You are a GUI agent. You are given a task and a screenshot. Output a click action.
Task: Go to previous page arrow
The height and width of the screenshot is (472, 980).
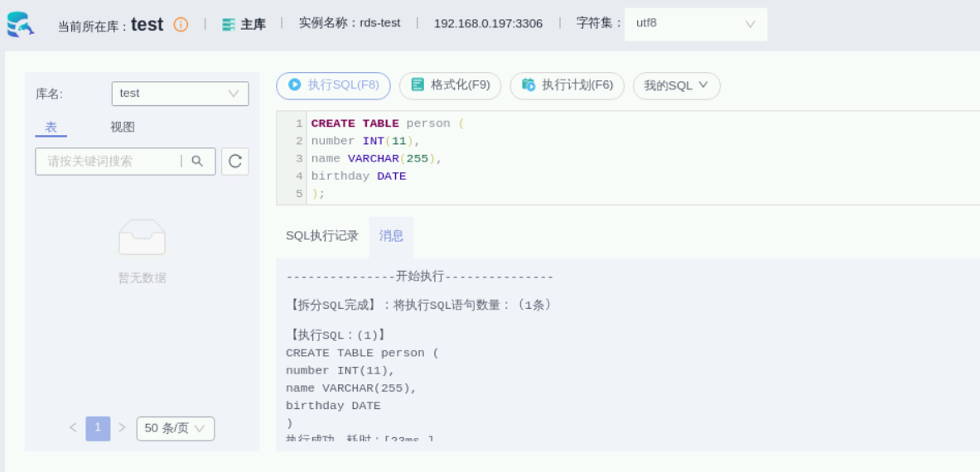[x=73, y=427]
